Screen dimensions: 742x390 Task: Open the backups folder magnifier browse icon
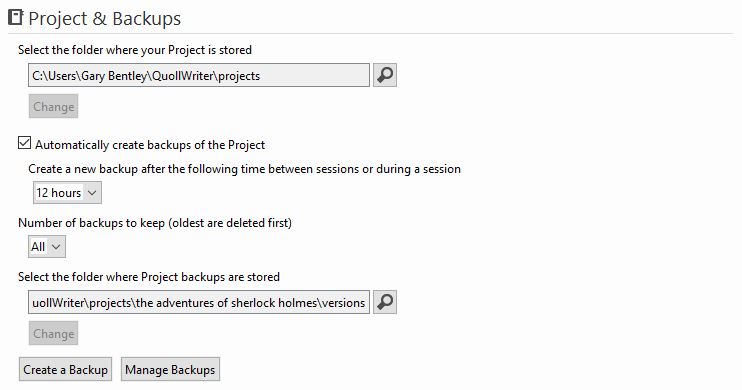tap(385, 302)
